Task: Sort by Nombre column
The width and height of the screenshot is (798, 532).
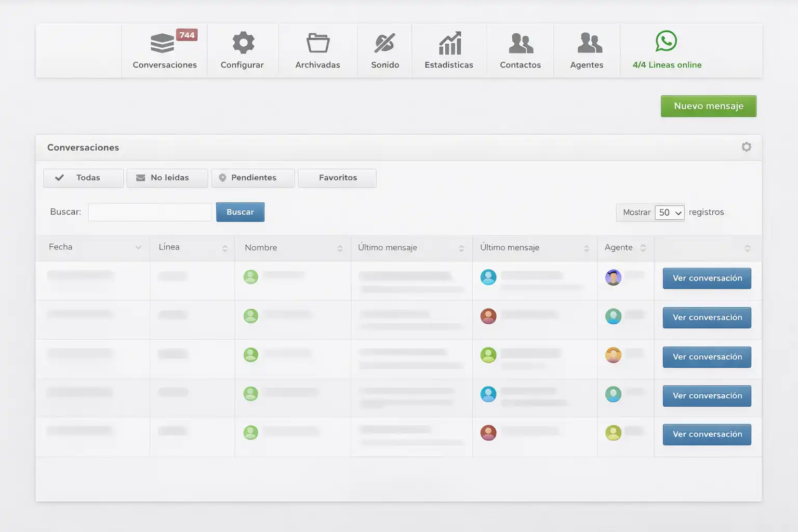Action: pos(293,248)
